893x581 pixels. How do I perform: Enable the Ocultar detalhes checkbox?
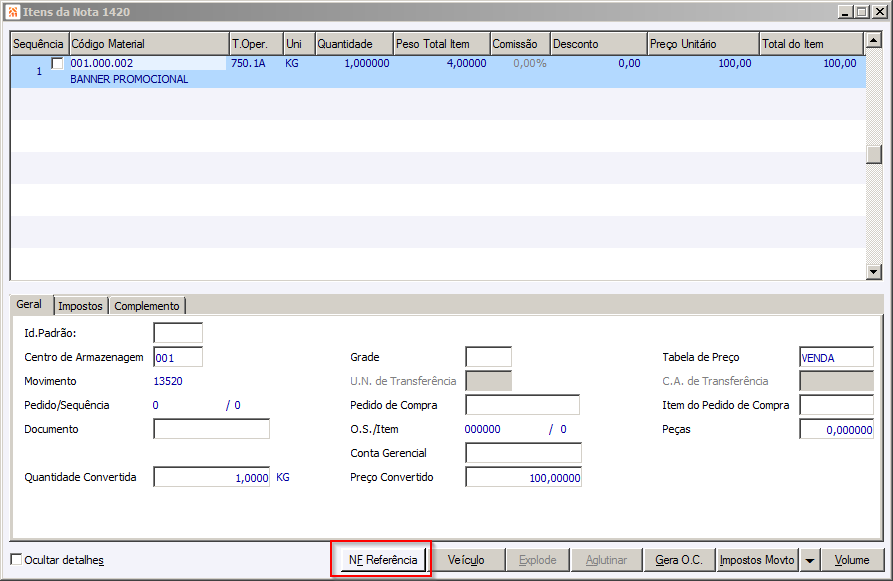click(17, 559)
